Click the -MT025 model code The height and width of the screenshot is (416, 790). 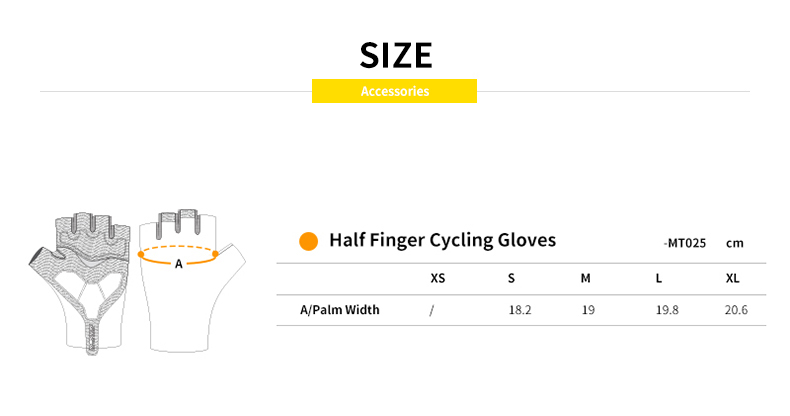[x=685, y=243]
